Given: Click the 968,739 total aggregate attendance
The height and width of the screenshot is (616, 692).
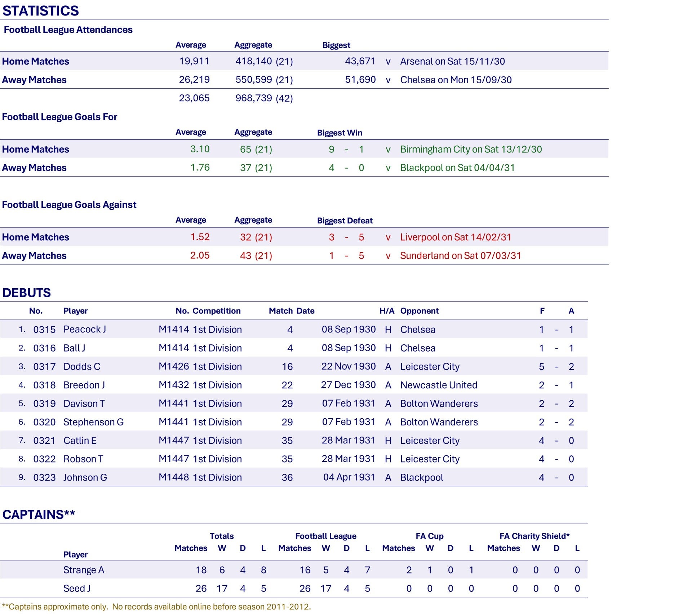Looking at the screenshot, I should [253, 98].
